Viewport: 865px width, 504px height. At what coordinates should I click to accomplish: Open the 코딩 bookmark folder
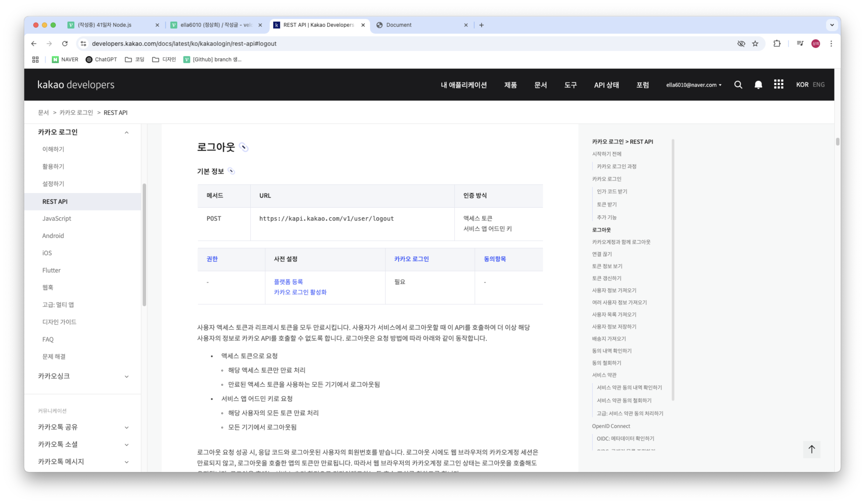pos(135,60)
